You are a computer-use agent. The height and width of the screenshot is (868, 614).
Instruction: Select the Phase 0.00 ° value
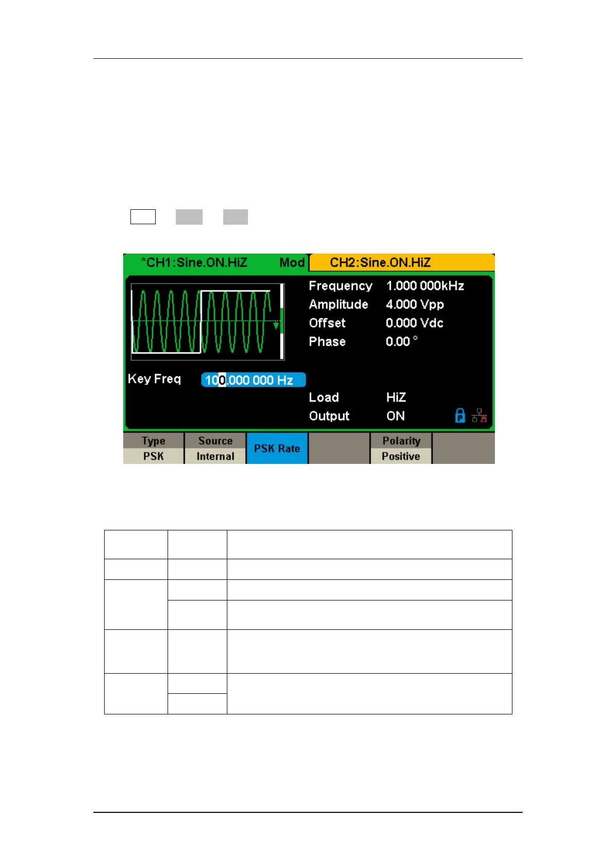(402, 342)
